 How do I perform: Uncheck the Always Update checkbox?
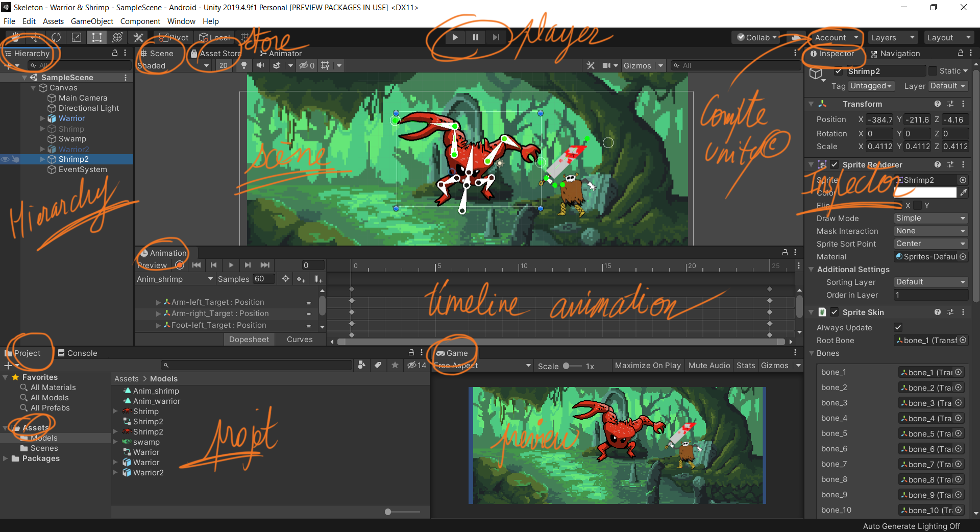point(898,327)
